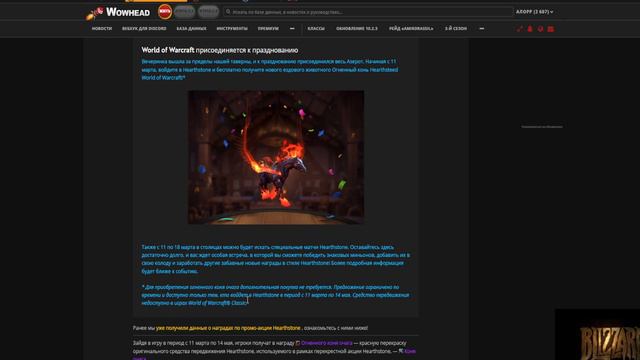Open the Новости menu

[x=102, y=29]
